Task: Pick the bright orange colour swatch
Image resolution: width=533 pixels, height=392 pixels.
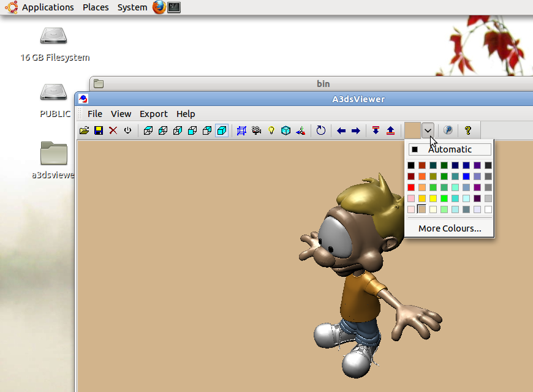Action: (422, 176)
